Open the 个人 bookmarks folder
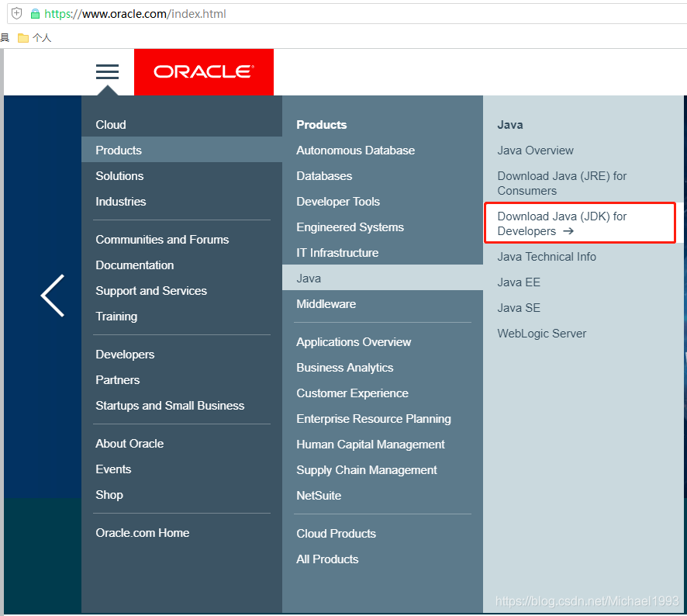The width and height of the screenshot is (687, 616). (x=35, y=38)
